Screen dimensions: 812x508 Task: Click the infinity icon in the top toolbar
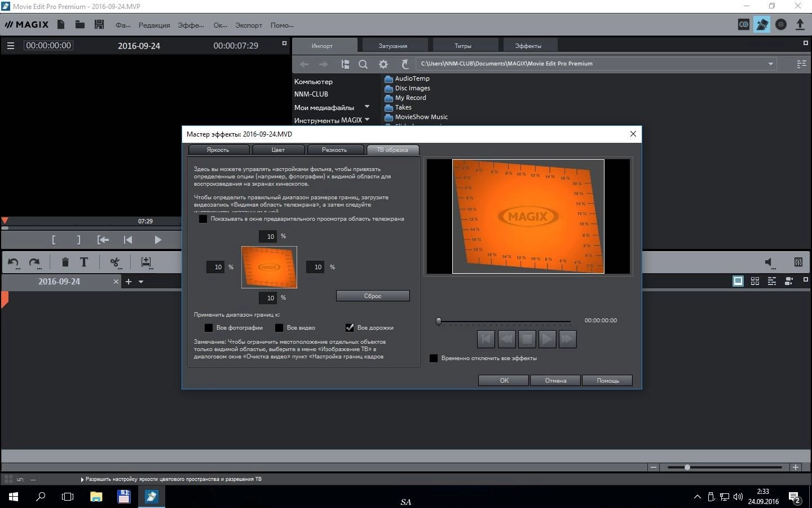pyautogui.click(x=744, y=24)
